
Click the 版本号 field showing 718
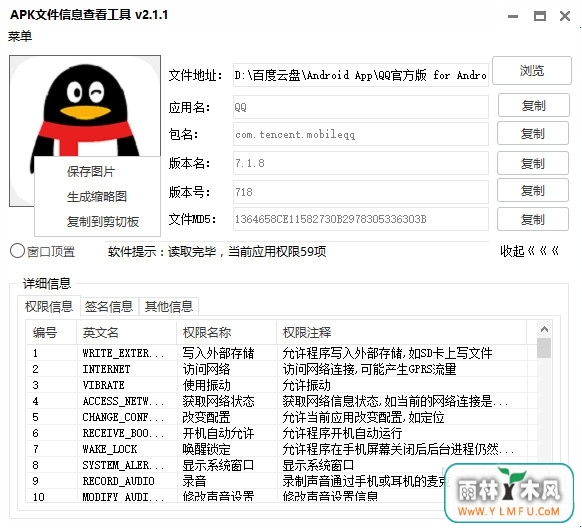point(360,192)
